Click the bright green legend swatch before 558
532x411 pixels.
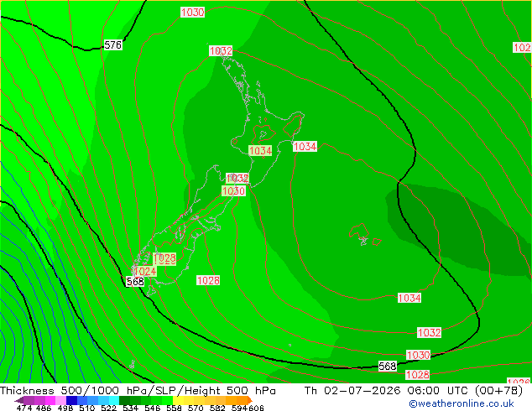pyautogui.click(x=167, y=400)
